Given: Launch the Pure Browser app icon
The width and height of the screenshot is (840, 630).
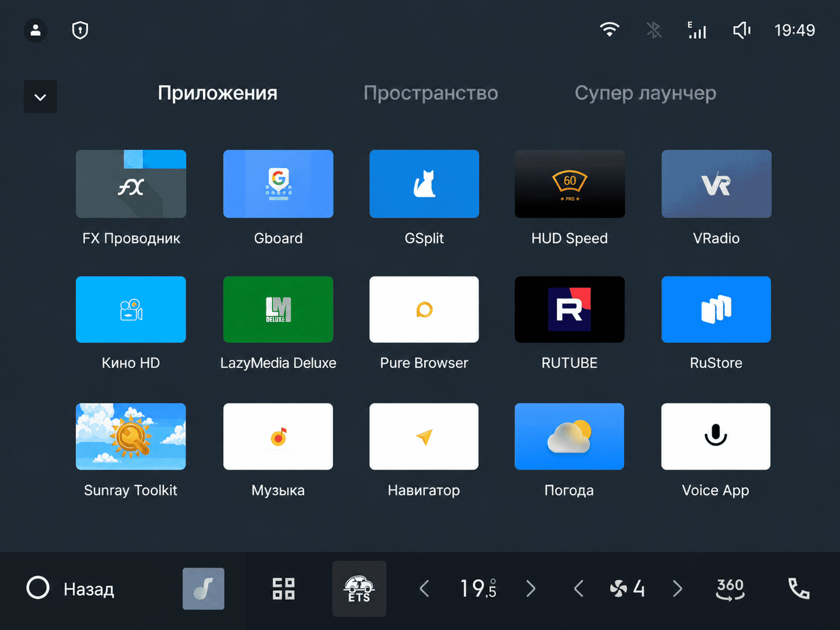Looking at the screenshot, I should pos(424,309).
